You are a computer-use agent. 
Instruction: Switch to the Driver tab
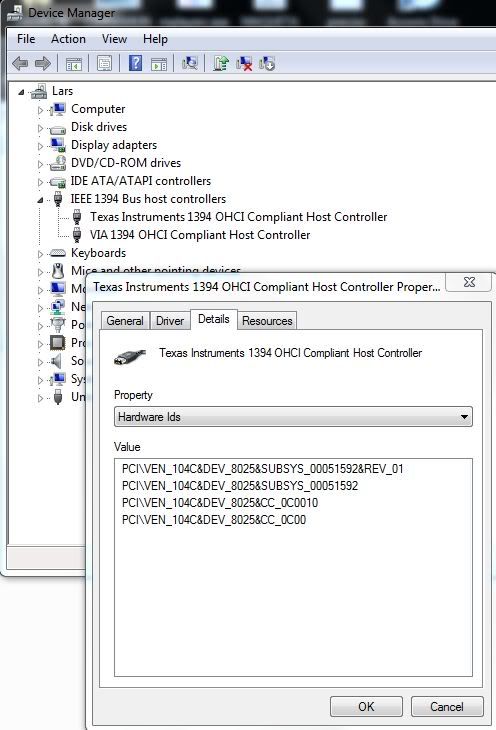(x=170, y=321)
